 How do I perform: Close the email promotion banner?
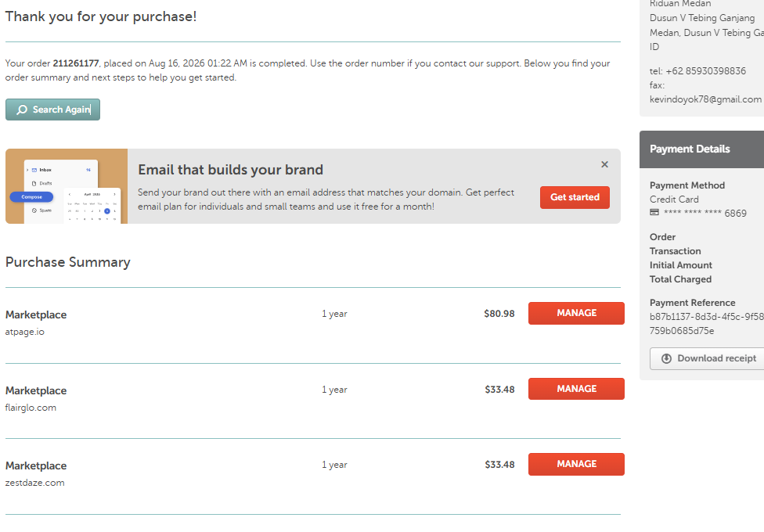tap(604, 164)
